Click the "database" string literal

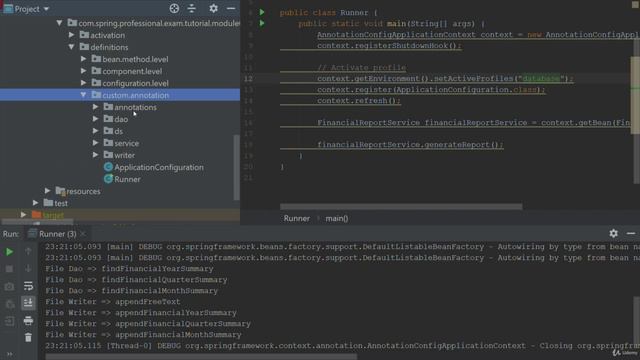541,78
